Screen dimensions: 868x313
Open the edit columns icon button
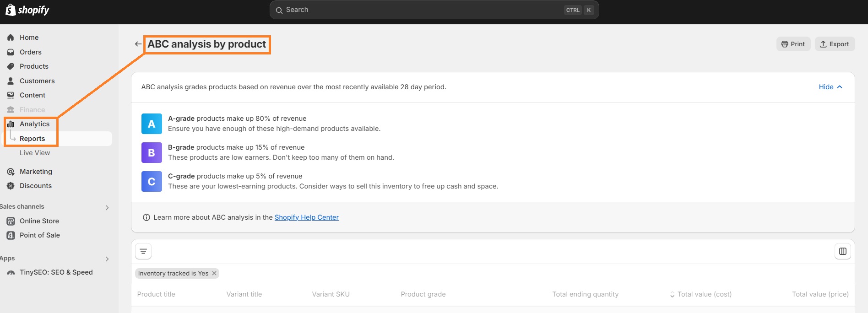click(x=842, y=251)
